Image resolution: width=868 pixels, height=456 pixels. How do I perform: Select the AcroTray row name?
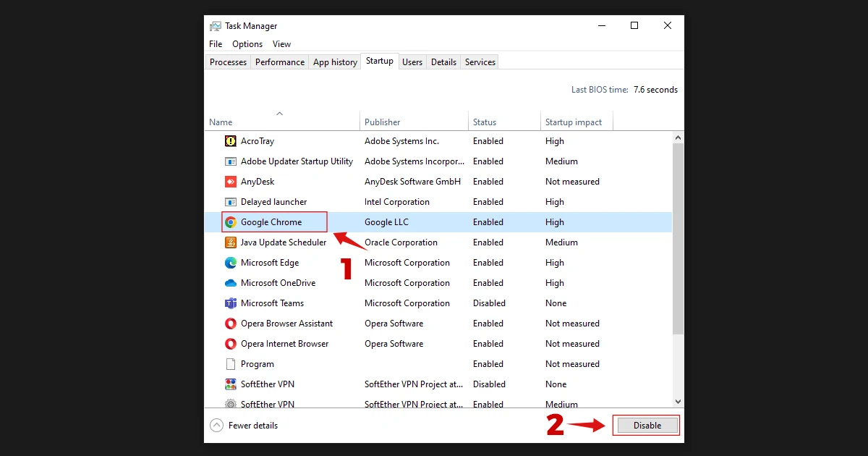coord(258,141)
